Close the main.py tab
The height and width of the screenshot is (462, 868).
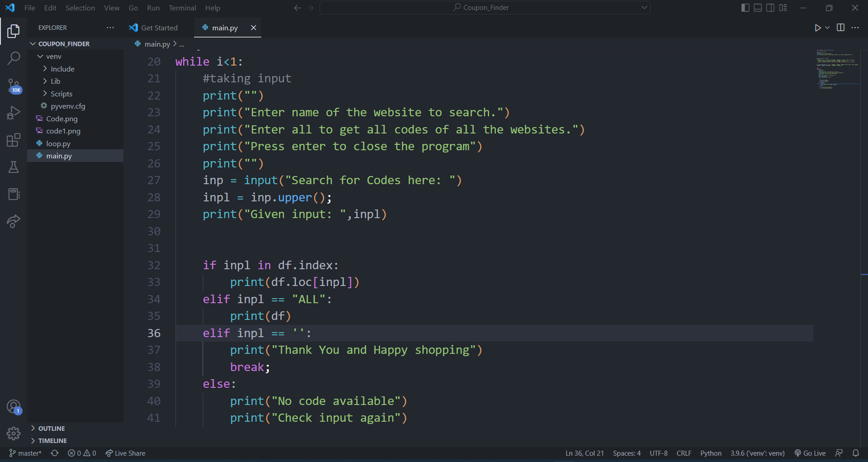(x=254, y=28)
